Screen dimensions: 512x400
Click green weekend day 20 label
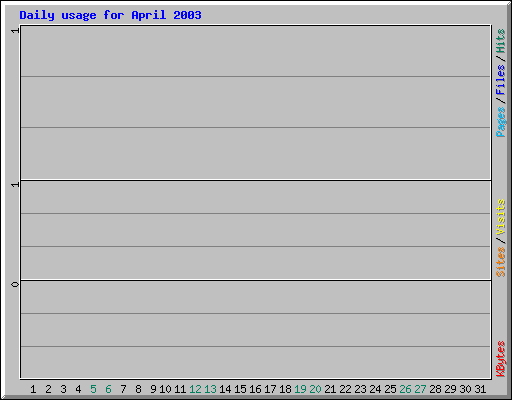315,389
